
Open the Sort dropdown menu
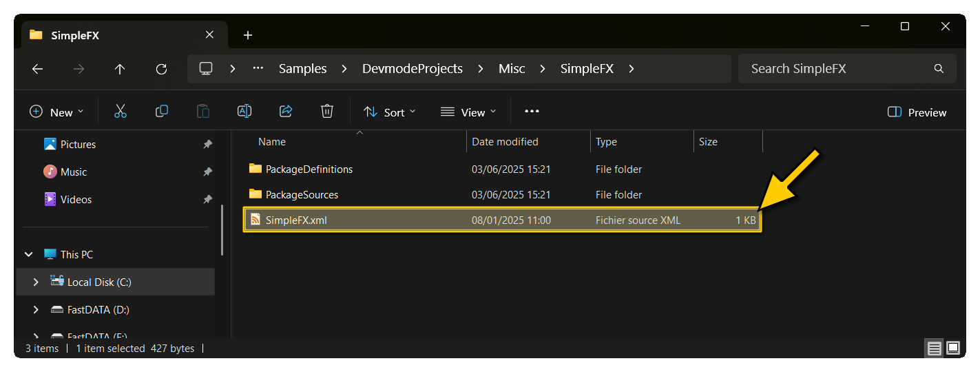click(x=390, y=112)
